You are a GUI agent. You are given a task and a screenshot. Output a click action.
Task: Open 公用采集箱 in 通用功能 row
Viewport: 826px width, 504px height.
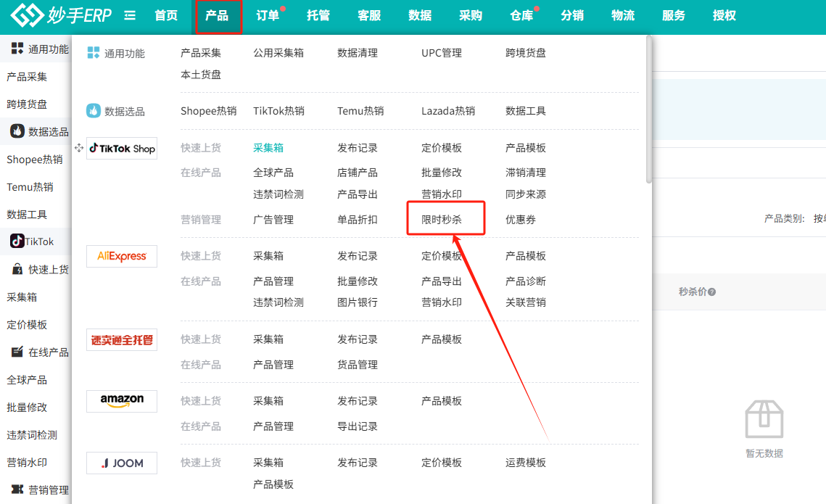(x=278, y=53)
